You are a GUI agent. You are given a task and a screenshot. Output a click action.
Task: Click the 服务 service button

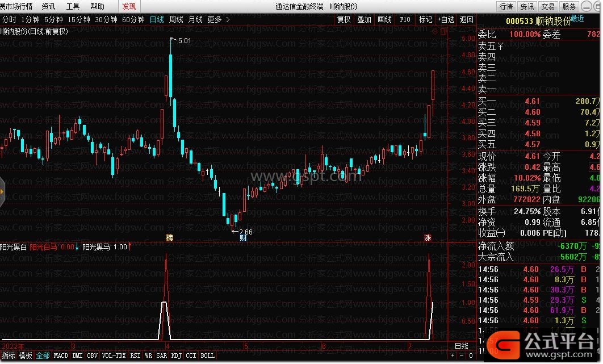click(569, 7)
